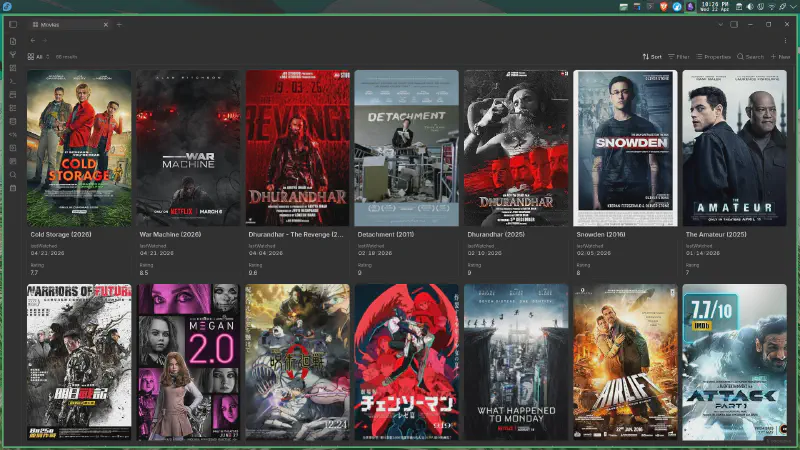The height and width of the screenshot is (450, 800).
Task: Click the four-square grid icon in left ribbon
Action: point(13,68)
